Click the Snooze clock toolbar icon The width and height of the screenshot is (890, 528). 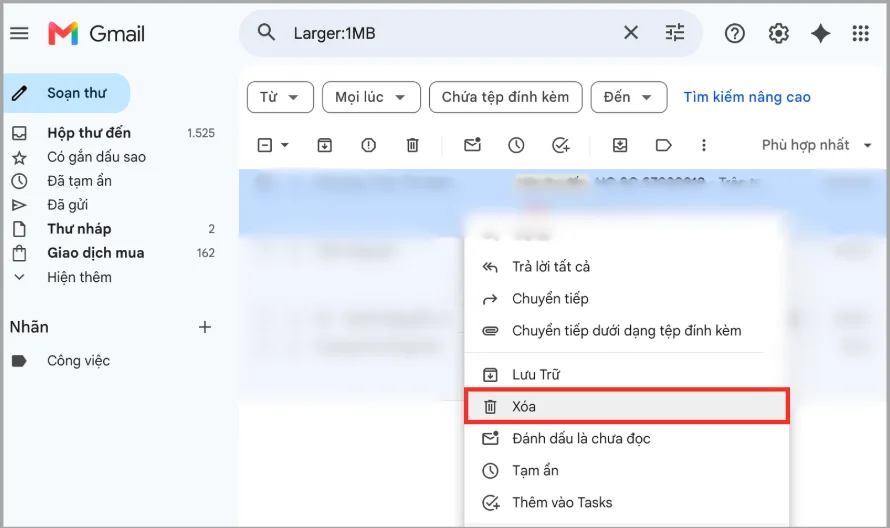(x=516, y=145)
